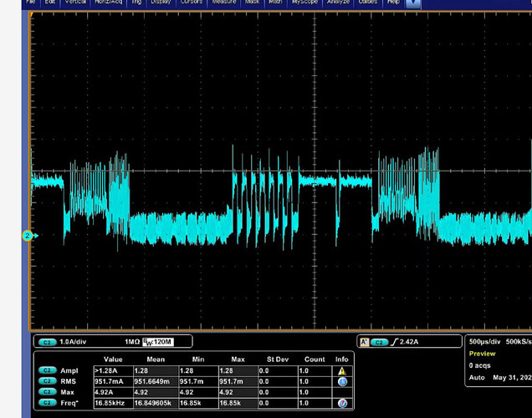Image resolution: width=532 pixels, height=418 pixels.
Task: Click the 951.6649m mean cell
Action: [x=156, y=381]
